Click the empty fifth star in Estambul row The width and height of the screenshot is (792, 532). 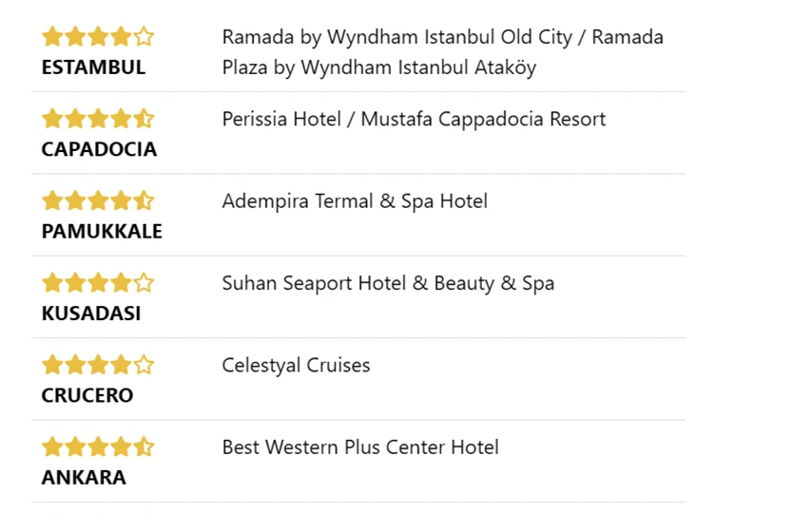pyautogui.click(x=144, y=37)
